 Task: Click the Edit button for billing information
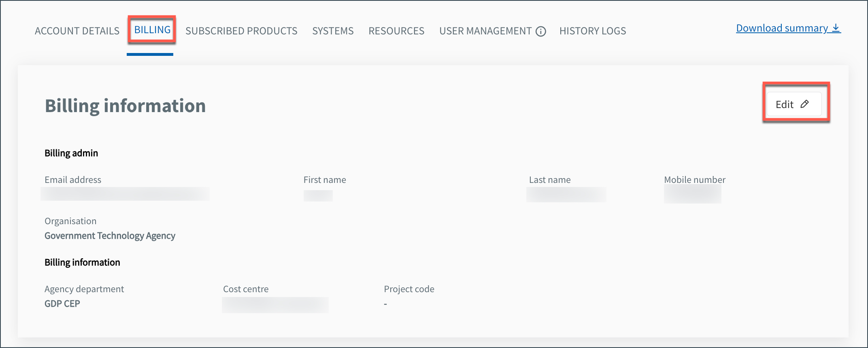[x=794, y=104]
